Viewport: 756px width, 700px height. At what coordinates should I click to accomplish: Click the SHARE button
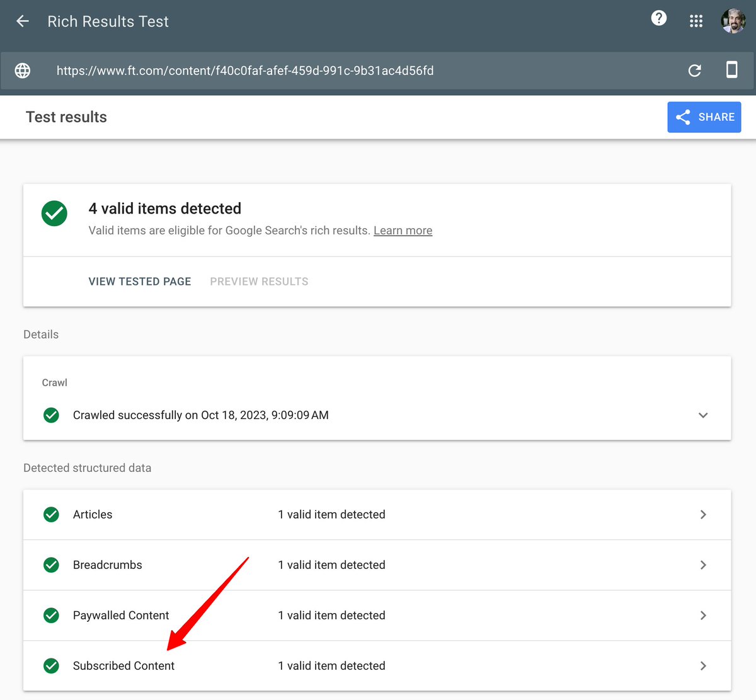tap(704, 117)
